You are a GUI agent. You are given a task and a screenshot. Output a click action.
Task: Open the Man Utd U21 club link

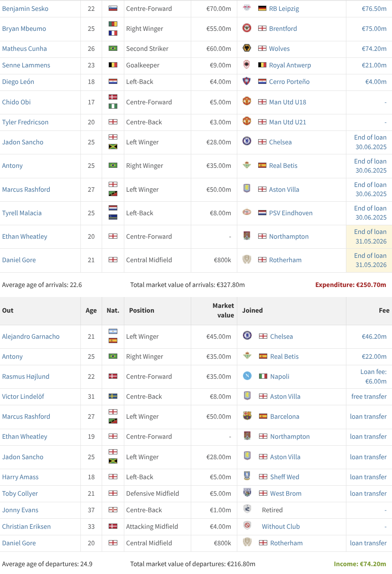287,122
